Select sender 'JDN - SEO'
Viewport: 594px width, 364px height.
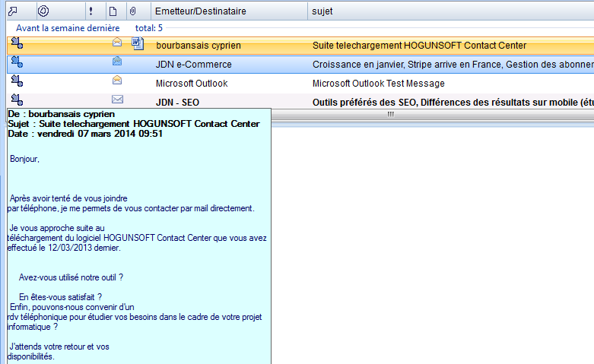click(x=177, y=102)
